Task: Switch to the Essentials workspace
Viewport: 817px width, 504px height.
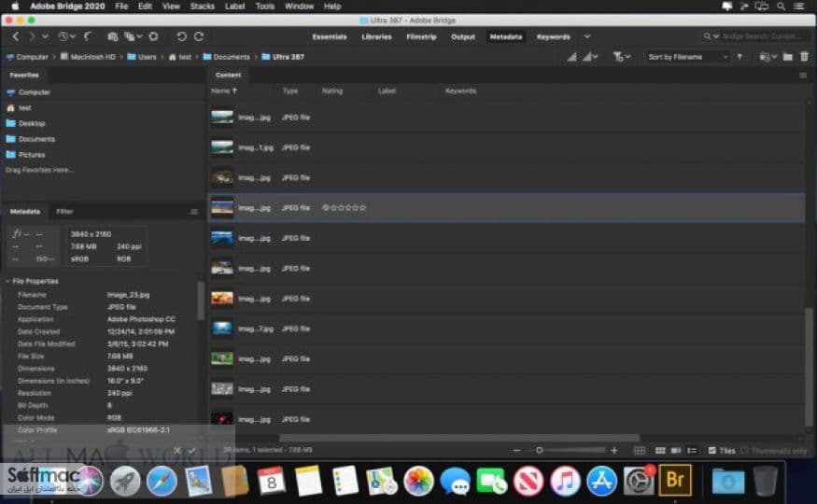Action: (x=330, y=37)
